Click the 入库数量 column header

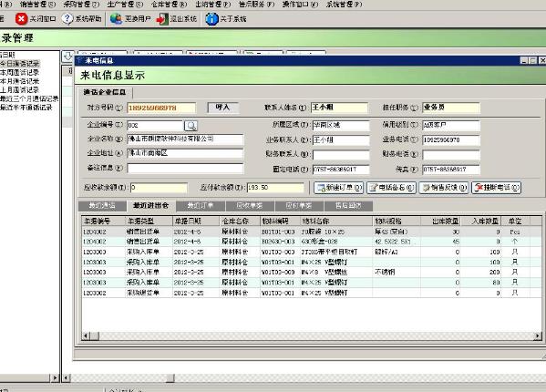(481, 221)
